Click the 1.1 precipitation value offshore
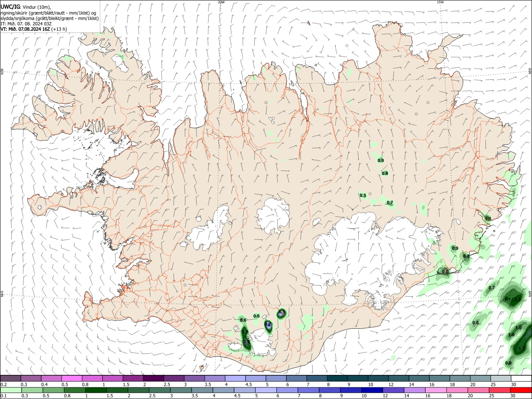 (507, 299)
